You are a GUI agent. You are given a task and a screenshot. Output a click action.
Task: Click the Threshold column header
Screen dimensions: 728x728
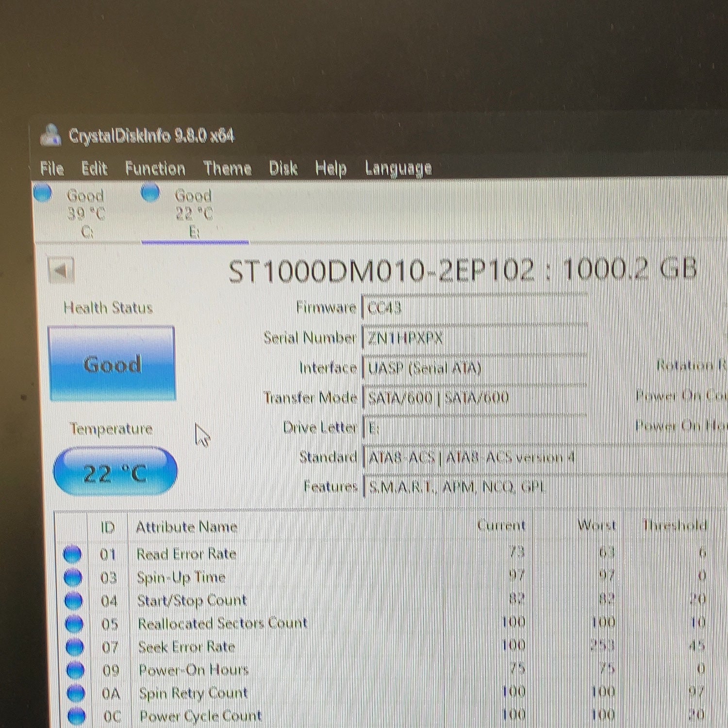675,525
